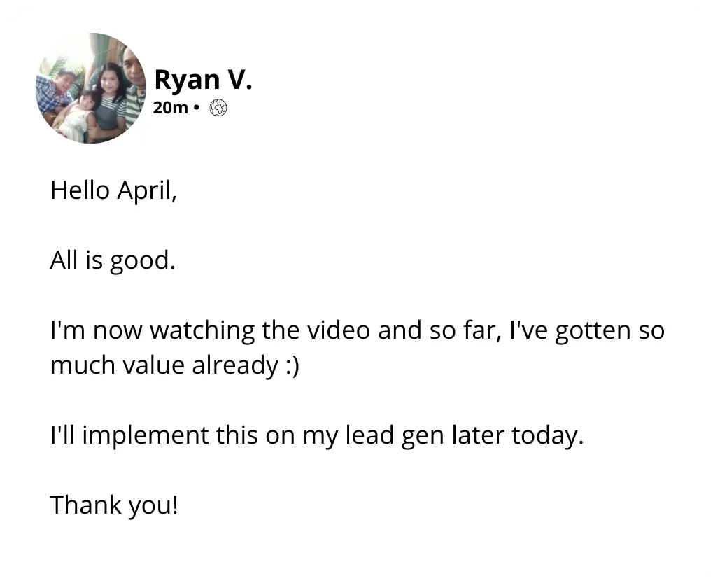Click the 'Thank you!' closing line
This screenshot has height=588, width=720.
click(114, 505)
